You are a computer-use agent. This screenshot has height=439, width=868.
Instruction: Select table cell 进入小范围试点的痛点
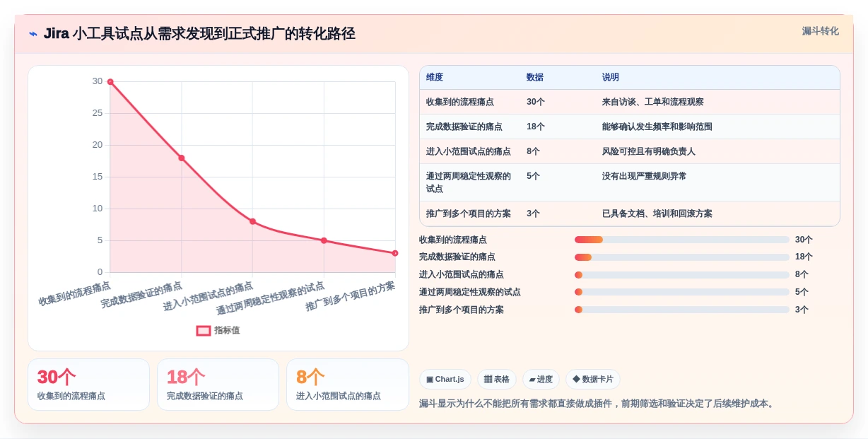(469, 151)
